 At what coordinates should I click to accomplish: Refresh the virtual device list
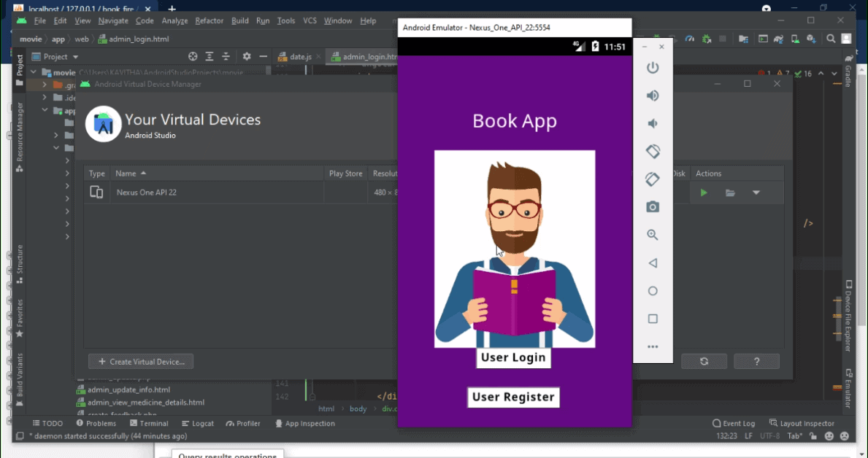(704, 361)
